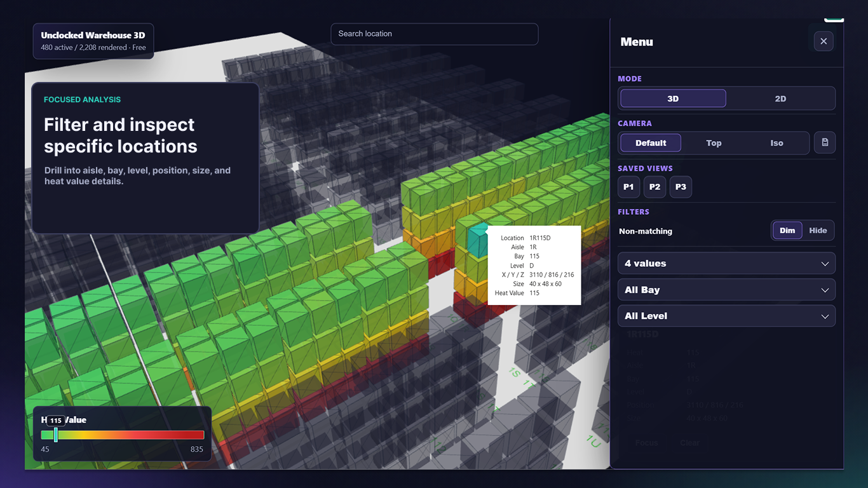Click the faded Focus button in the menu
The height and width of the screenshot is (488, 868).
click(646, 443)
